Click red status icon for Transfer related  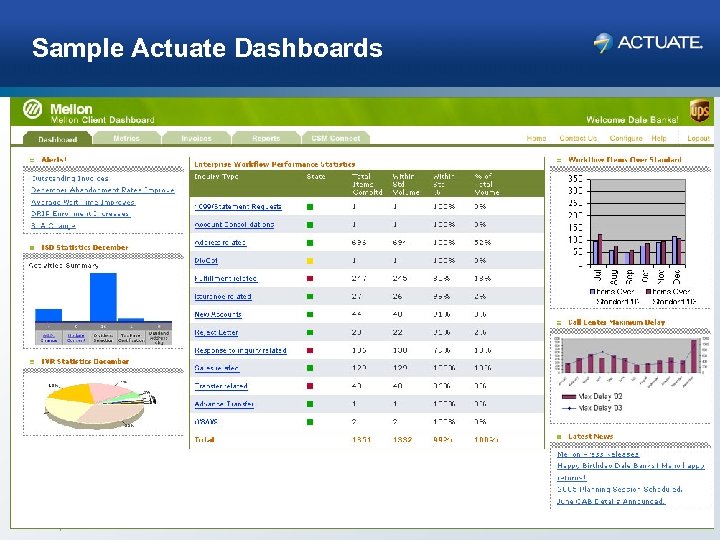310,386
